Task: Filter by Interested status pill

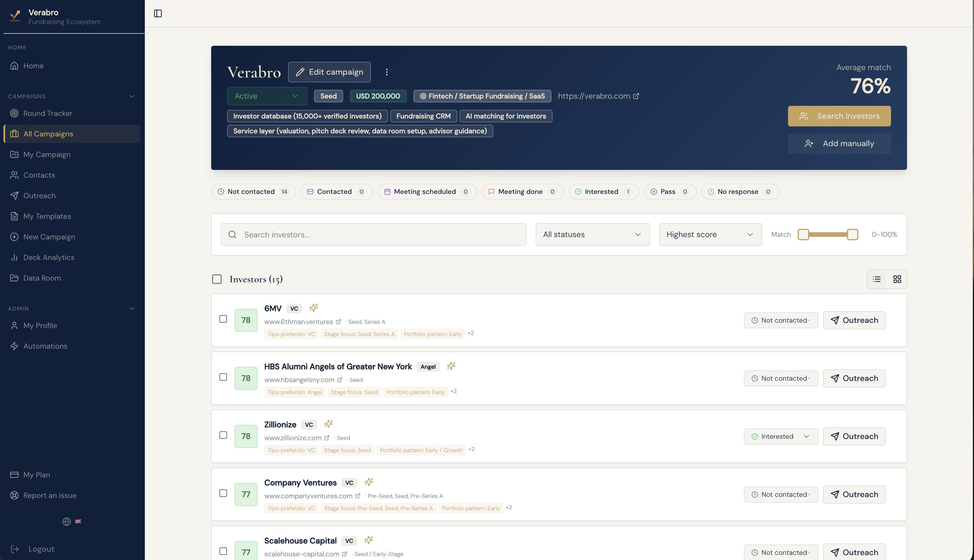Action: (x=603, y=192)
